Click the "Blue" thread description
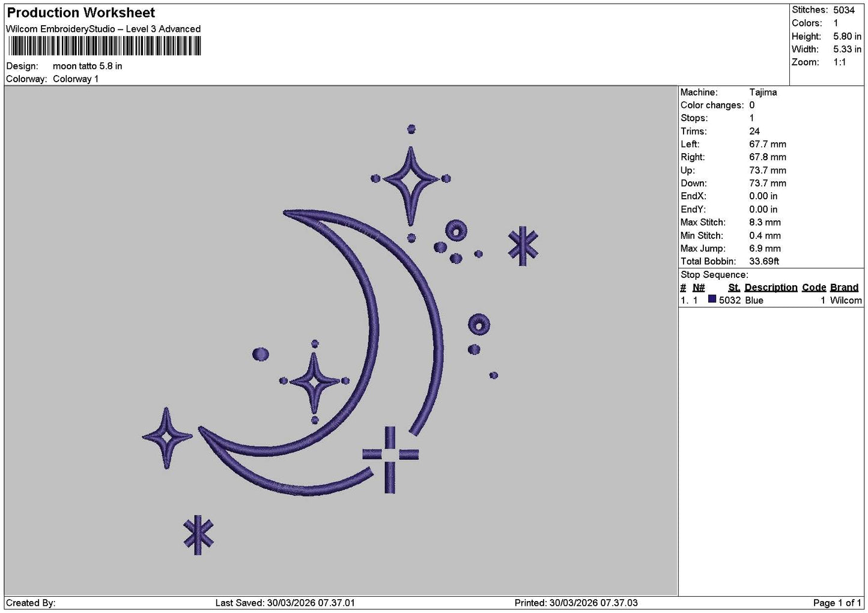The height and width of the screenshot is (613, 868). pos(754,300)
